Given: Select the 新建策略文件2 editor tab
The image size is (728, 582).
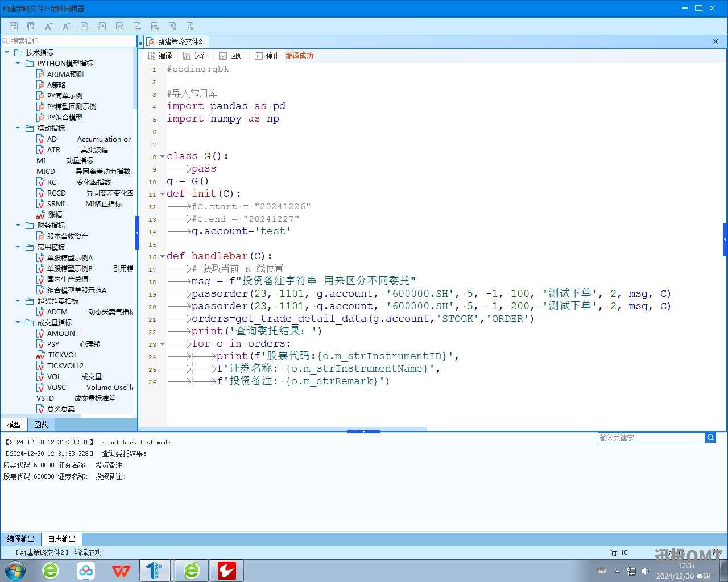Looking at the screenshot, I should point(175,41).
